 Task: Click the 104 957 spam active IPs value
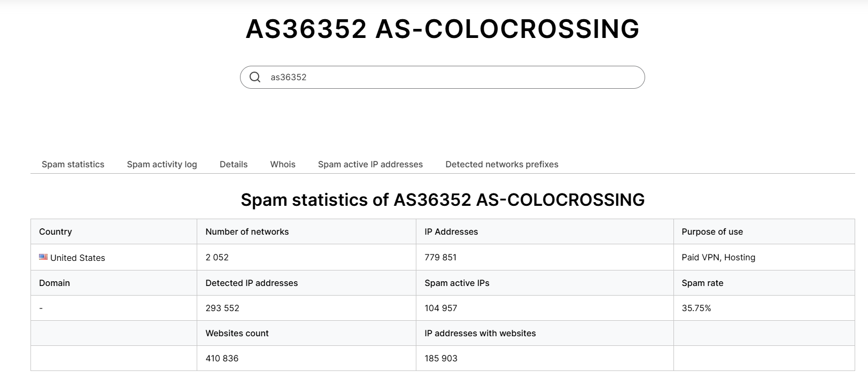point(441,308)
